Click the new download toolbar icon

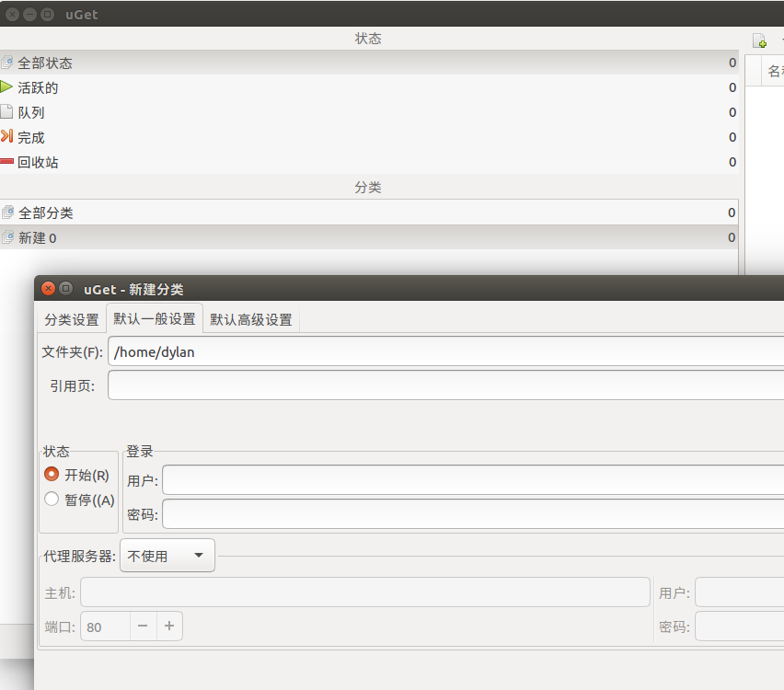759,40
